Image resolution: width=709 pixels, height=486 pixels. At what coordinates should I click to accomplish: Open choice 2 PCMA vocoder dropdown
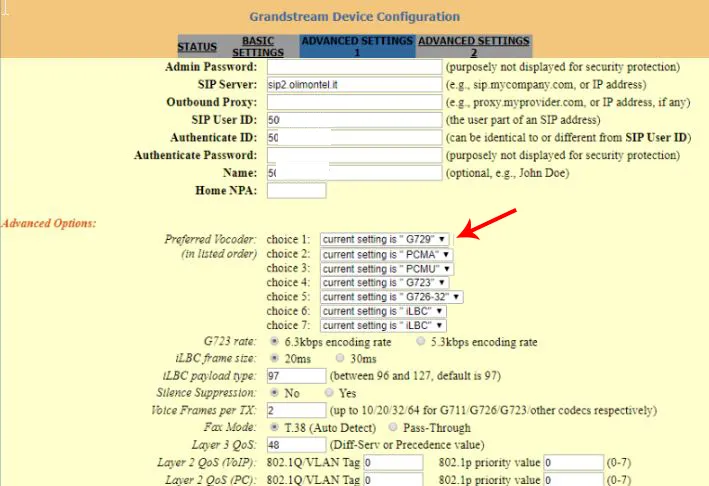[387, 255]
